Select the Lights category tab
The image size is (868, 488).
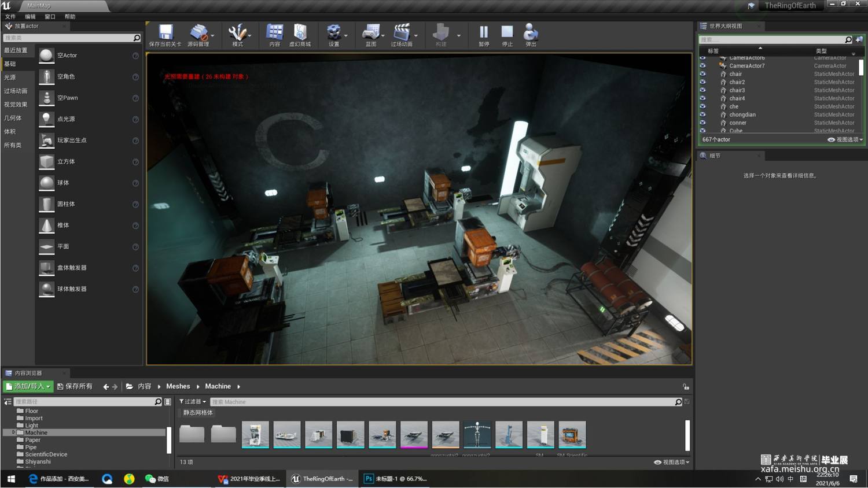tap(10, 77)
